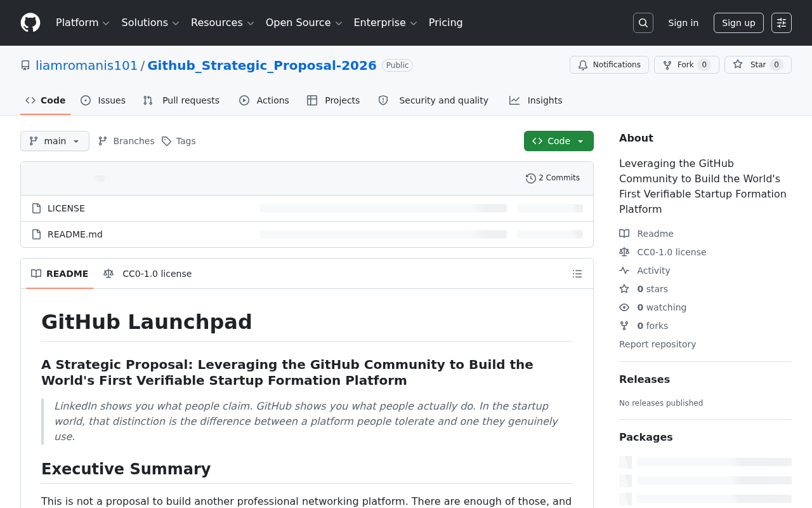
Task: Open appearance settings sliders icon
Action: coord(782,23)
